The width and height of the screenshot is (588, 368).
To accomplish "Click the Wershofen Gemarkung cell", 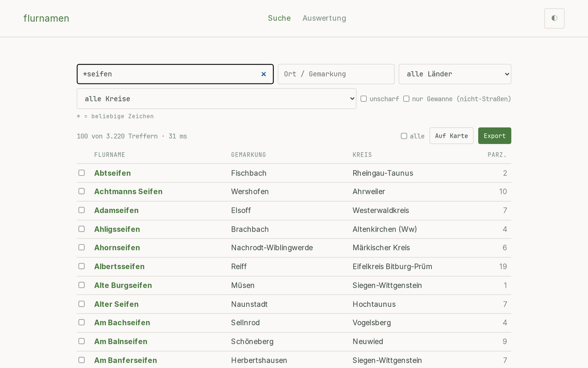I will coord(250,192).
